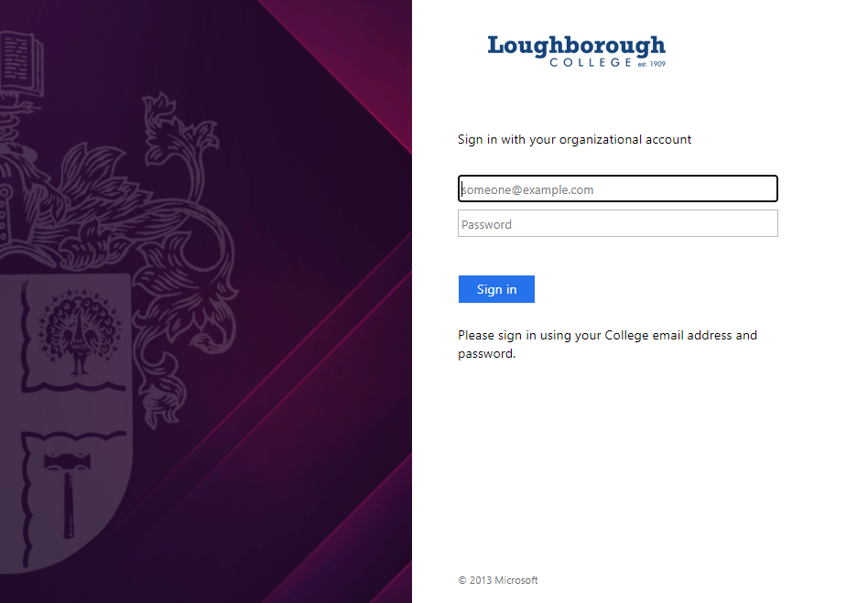
Task: Click the est. 1909 mark in the logo
Action: [652, 64]
